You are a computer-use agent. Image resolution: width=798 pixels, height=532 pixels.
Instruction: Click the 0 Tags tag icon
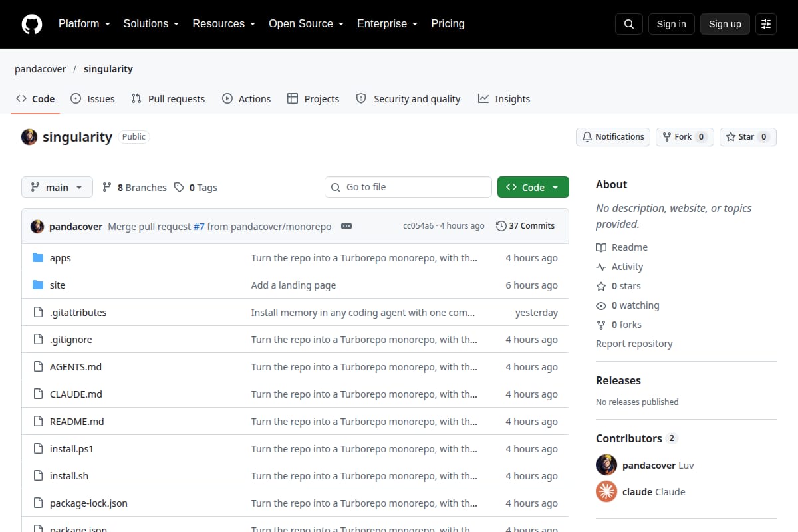click(x=179, y=188)
